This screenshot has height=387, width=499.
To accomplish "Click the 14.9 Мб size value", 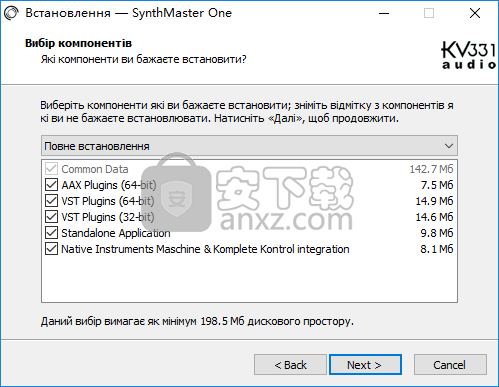I will [x=434, y=201].
